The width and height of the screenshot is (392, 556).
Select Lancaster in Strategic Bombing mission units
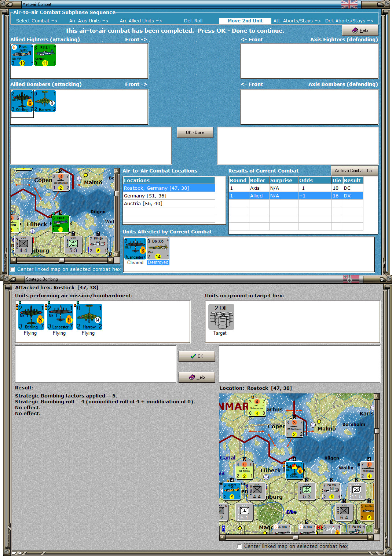(60, 317)
